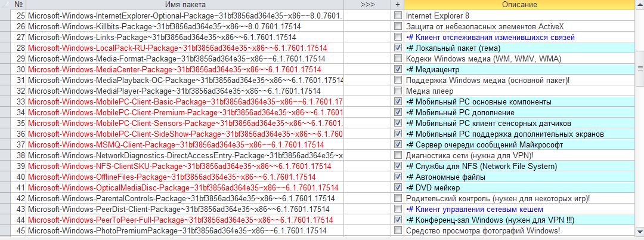Screen dimensions: 644x240
Task: Uncheck the MediaCenter package checkbox
Action: click(x=397, y=69)
